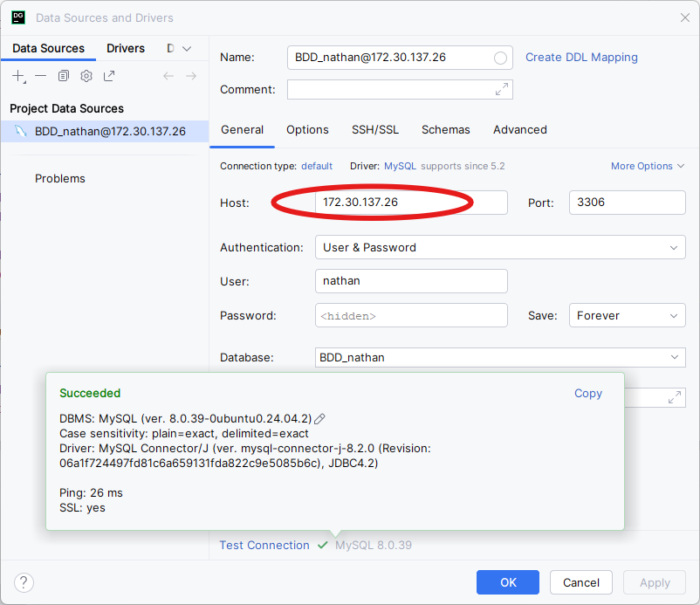Switch to the SSH/SSL tab
700x605 pixels.
[x=375, y=130]
